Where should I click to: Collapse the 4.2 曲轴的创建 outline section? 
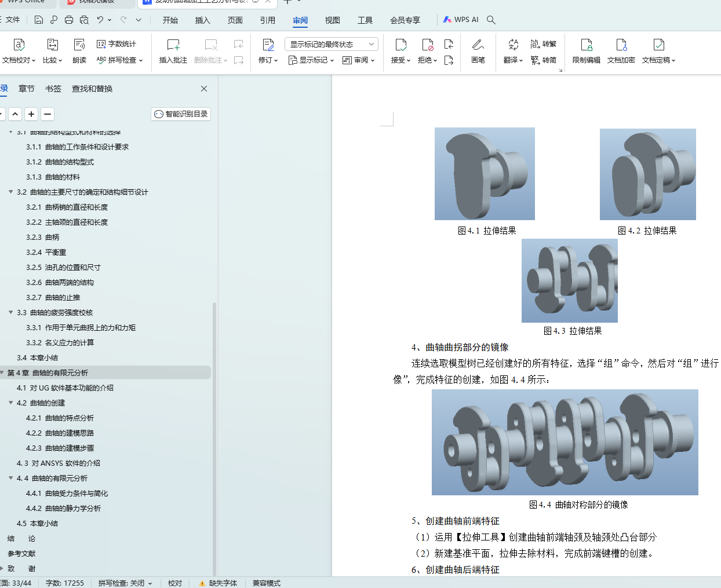pyautogui.click(x=10, y=403)
